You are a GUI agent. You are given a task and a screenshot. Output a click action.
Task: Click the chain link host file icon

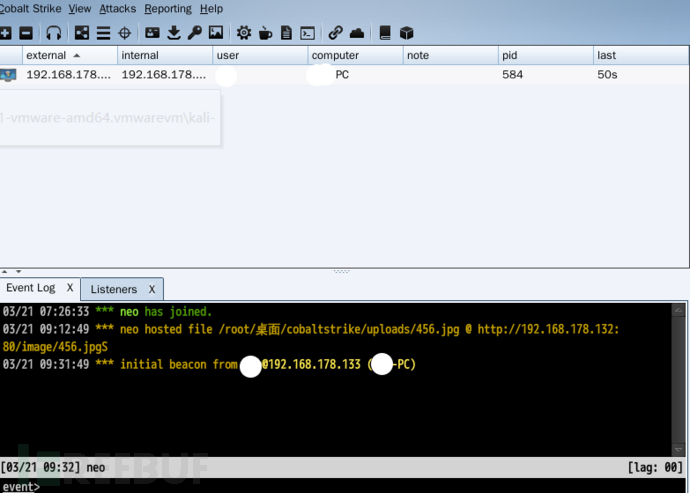click(x=335, y=33)
